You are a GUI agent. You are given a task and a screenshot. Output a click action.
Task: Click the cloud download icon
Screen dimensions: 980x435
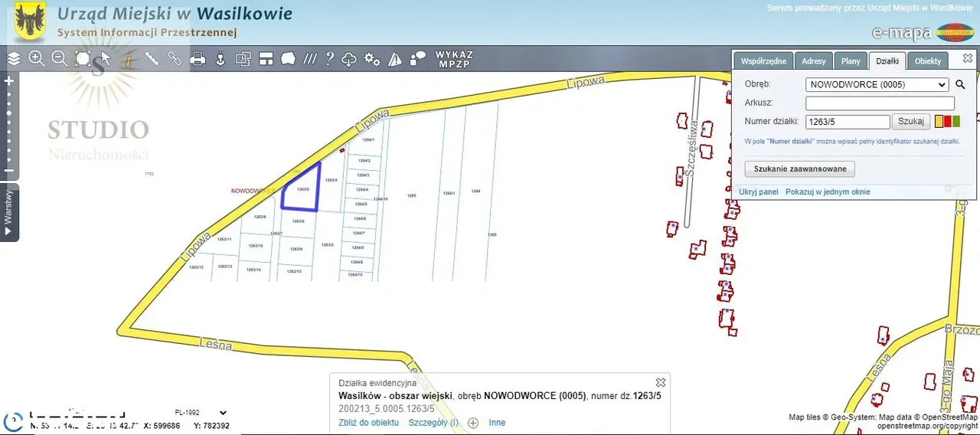click(x=349, y=59)
